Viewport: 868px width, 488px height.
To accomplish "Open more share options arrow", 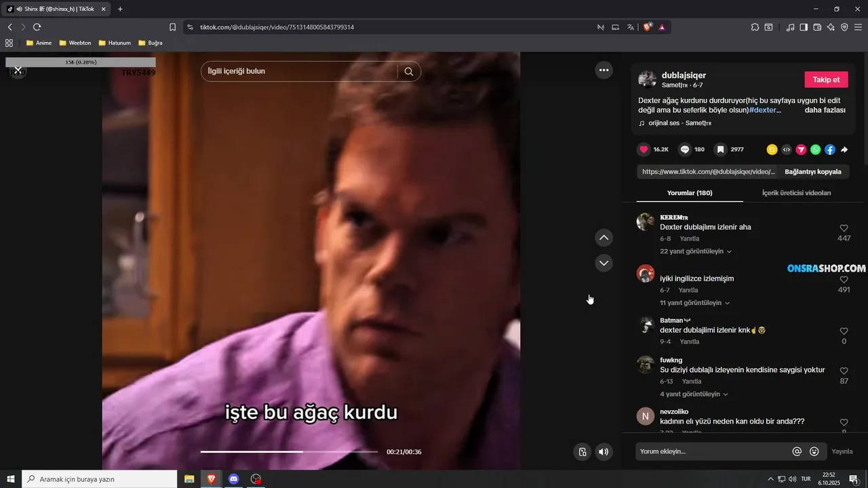I will 844,149.
